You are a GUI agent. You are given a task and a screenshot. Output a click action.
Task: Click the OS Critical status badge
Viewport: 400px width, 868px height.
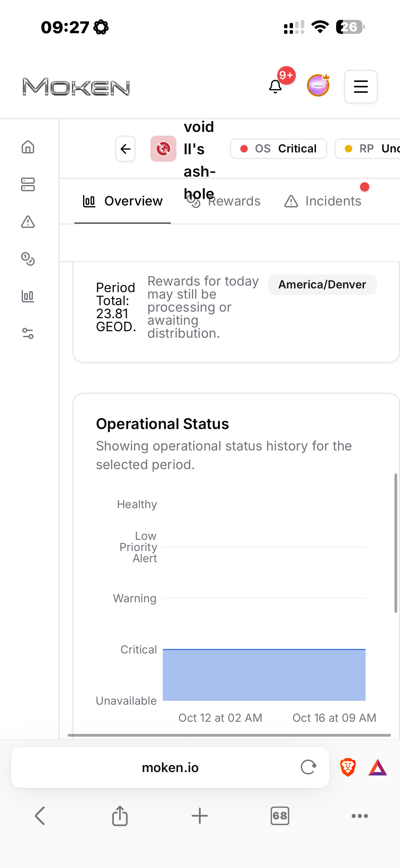pyautogui.click(x=278, y=149)
